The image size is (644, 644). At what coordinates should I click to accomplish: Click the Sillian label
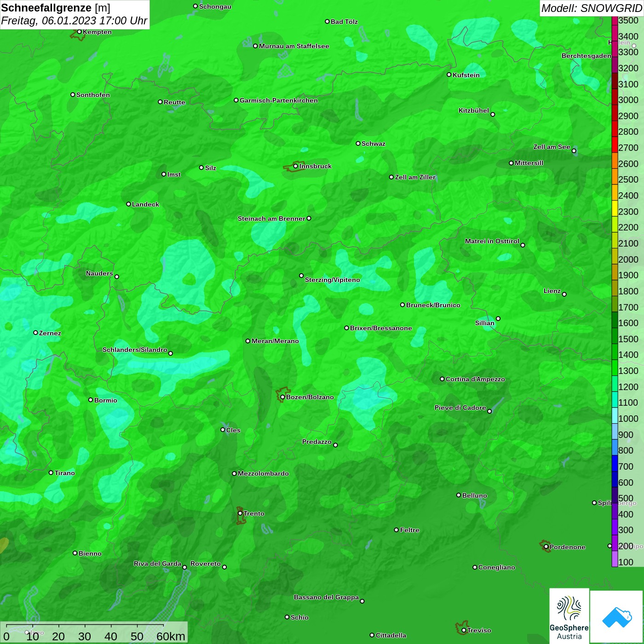point(485,323)
